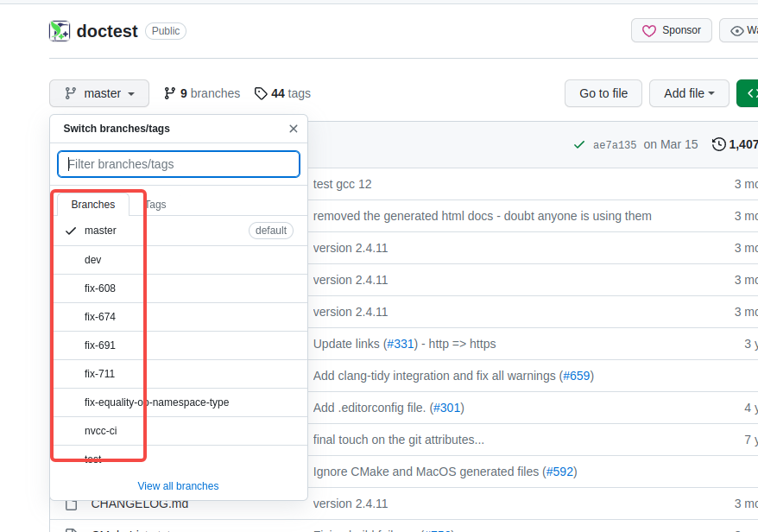This screenshot has height=532, width=758.
Task: Click the doctest repository avatar icon
Action: point(60,31)
